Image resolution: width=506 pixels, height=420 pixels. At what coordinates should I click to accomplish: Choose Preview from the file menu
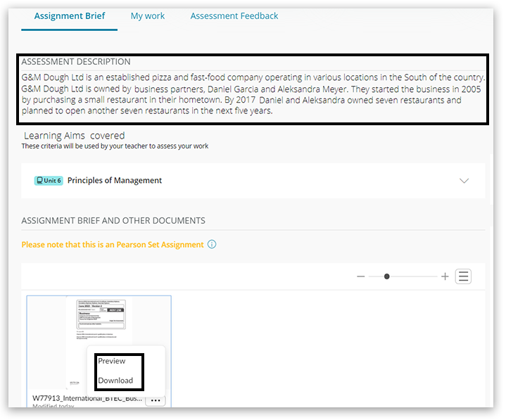[x=112, y=361]
